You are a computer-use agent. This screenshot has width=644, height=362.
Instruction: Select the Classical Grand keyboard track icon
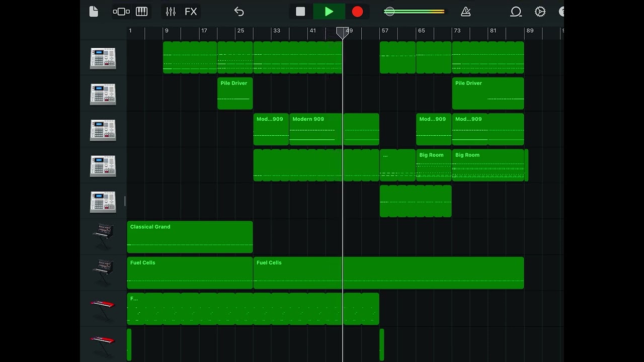(103, 237)
